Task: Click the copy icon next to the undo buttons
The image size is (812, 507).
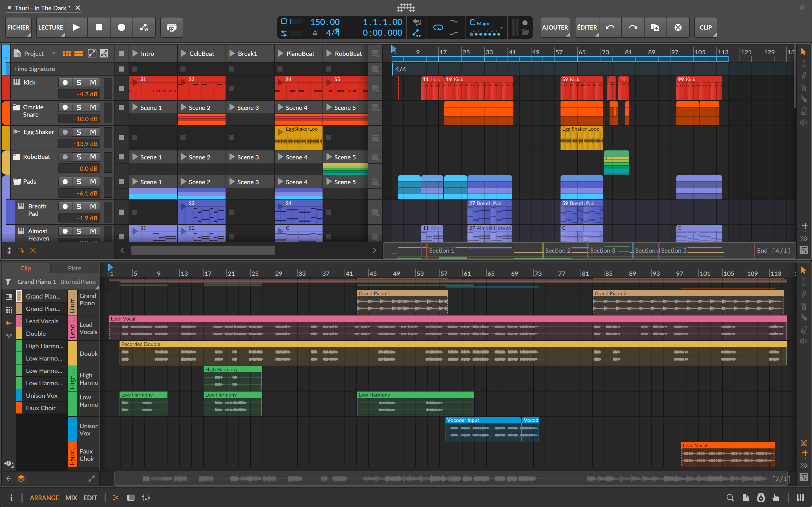Action: point(655,27)
